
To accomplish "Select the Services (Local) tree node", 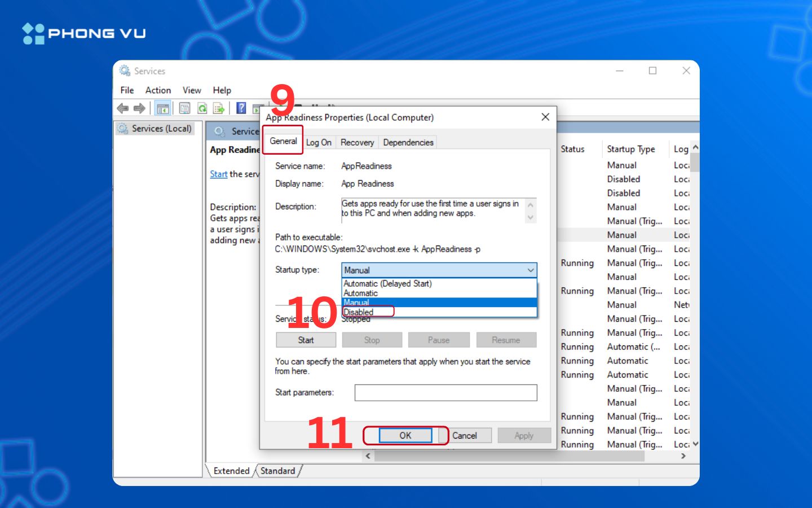I will (161, 129).
